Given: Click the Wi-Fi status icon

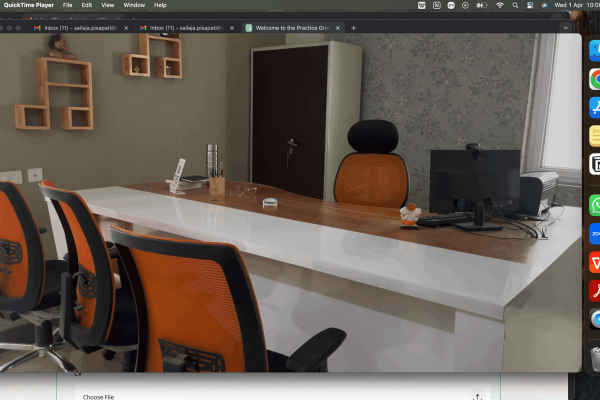Looking at the screenshot, I should [500, 5].
